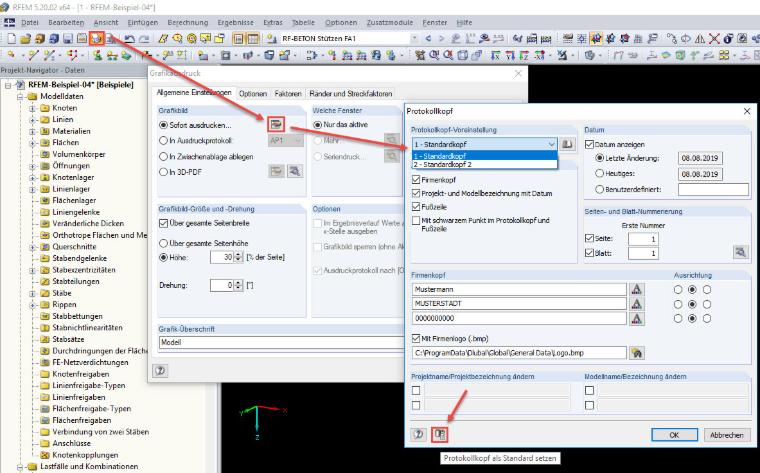
Task: Choose Benutzerdefiniert date option
Action: click(x=600, y=189)
